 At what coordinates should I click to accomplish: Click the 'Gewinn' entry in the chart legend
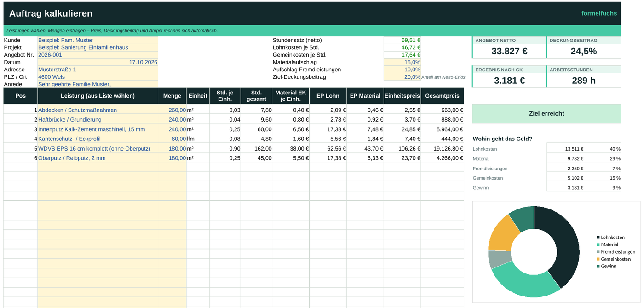click(x=607, y=267)
